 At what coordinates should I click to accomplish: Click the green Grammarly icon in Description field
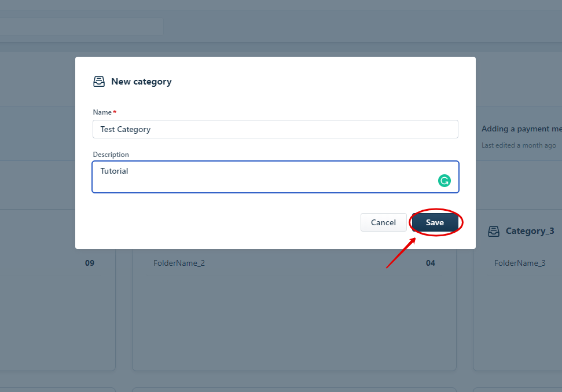click(445, 181)
